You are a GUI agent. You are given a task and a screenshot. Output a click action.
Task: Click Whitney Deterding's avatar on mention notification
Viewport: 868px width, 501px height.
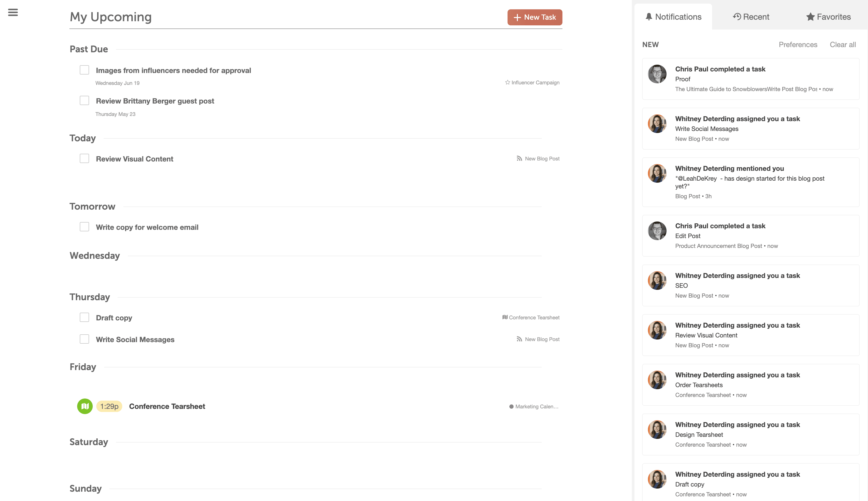point(657,173)
